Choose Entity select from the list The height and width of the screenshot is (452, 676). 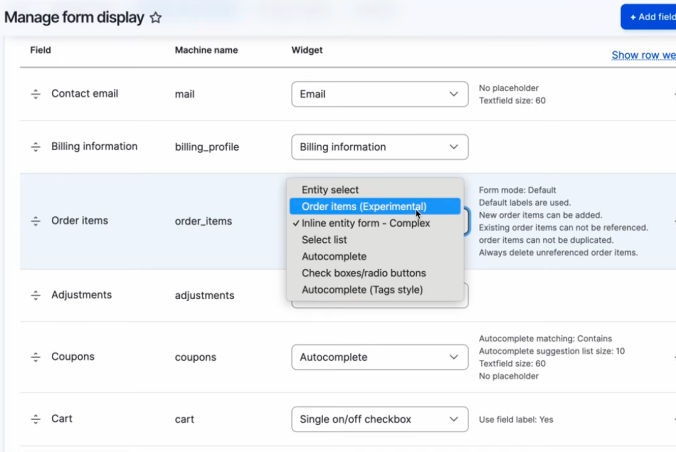(x=330, y=190)
